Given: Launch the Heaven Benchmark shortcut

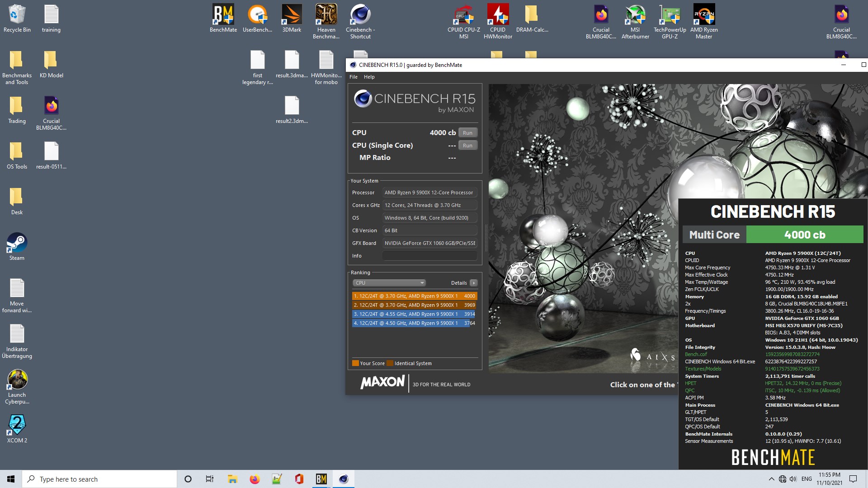Looking at the screenshot, I should pyautogui.click(x=326, y=21).
